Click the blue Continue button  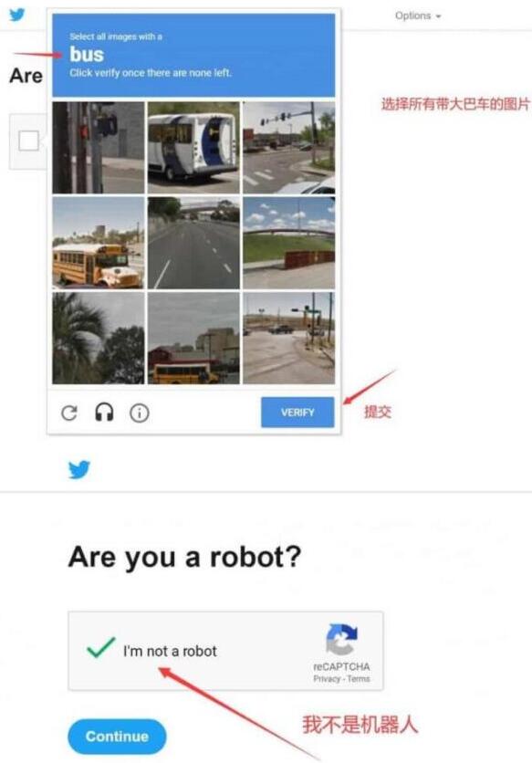click(117, 737)
